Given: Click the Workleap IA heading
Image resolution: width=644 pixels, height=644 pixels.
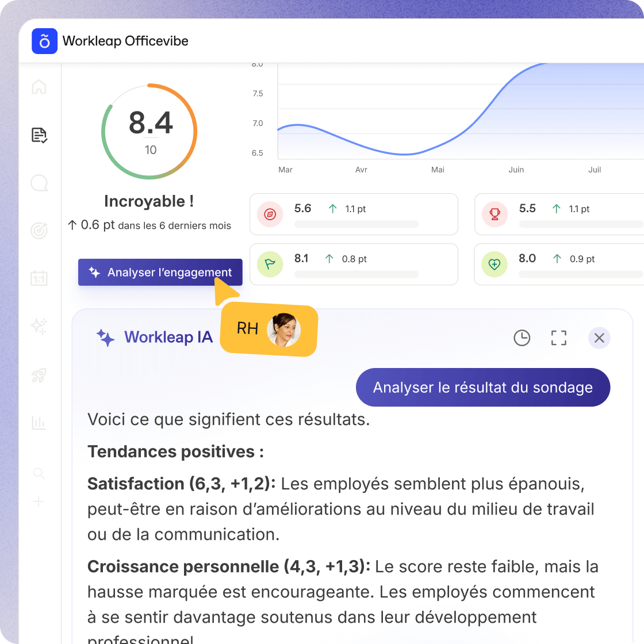Looking at the screenshot, I should 168,337.
